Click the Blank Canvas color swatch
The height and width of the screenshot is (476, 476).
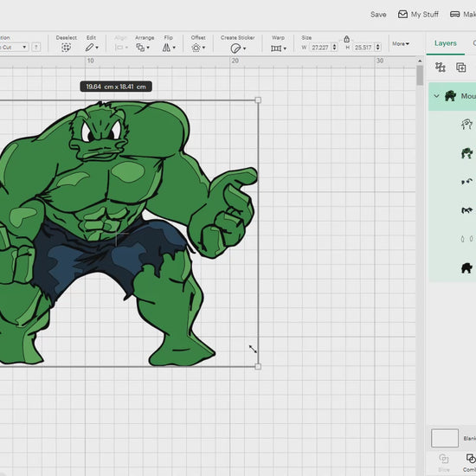[445, 438]
